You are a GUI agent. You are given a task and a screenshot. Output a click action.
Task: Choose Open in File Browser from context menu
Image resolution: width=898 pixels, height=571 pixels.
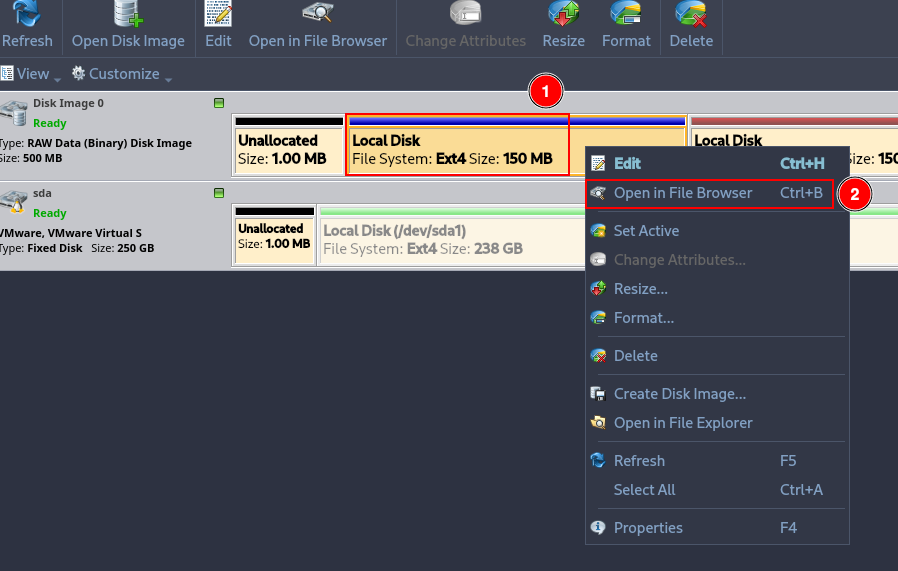click(x=682, y=193)
